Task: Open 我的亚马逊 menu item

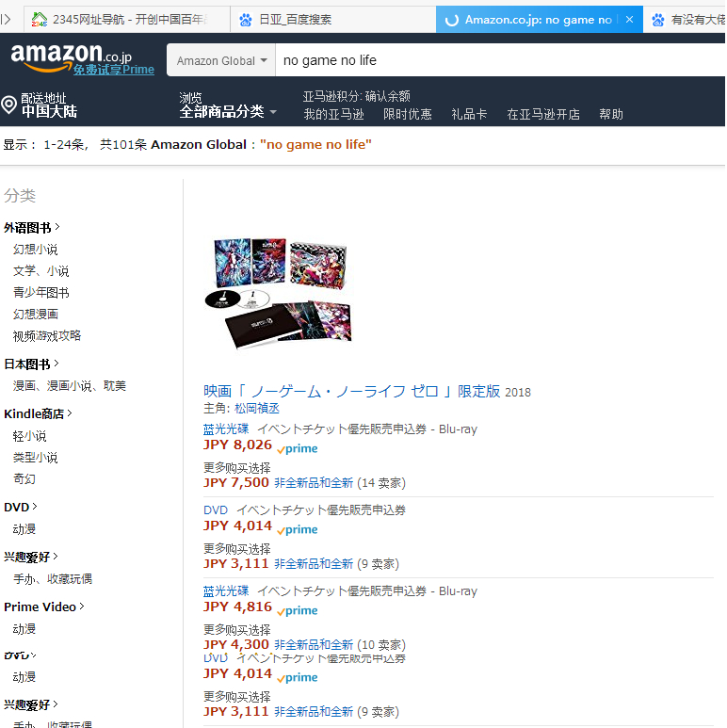Action: pyautogui.click(x=333, y=114)
